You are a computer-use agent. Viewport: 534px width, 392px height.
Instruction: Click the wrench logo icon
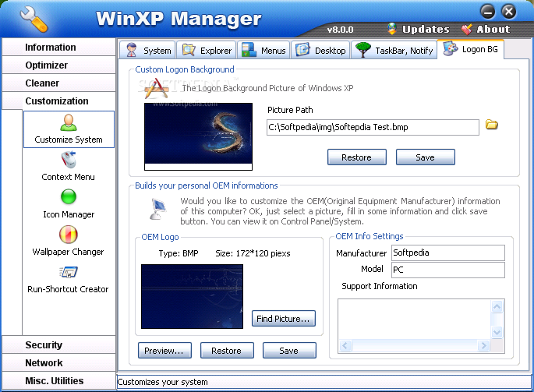34,19
